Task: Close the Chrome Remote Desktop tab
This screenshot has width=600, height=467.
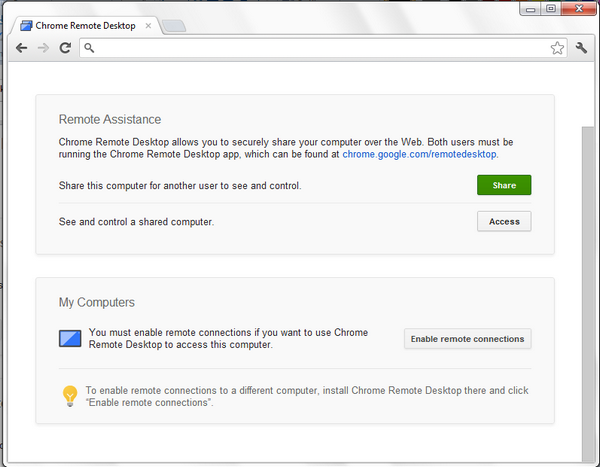Action: tap(147, 25)
